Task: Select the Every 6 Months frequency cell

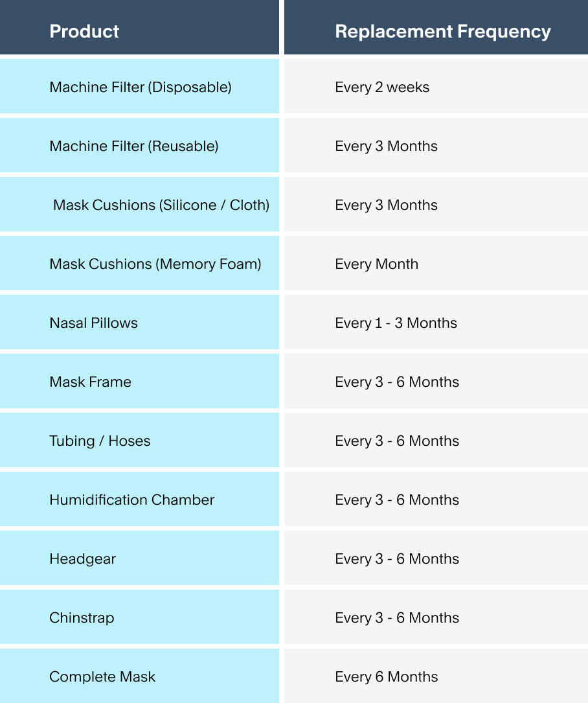Action: [x=386, y=676]
